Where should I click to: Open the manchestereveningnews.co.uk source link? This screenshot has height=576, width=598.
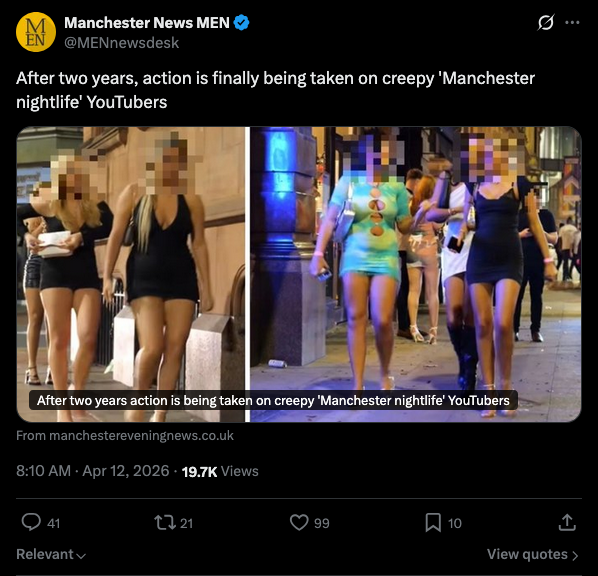point(125,436)
